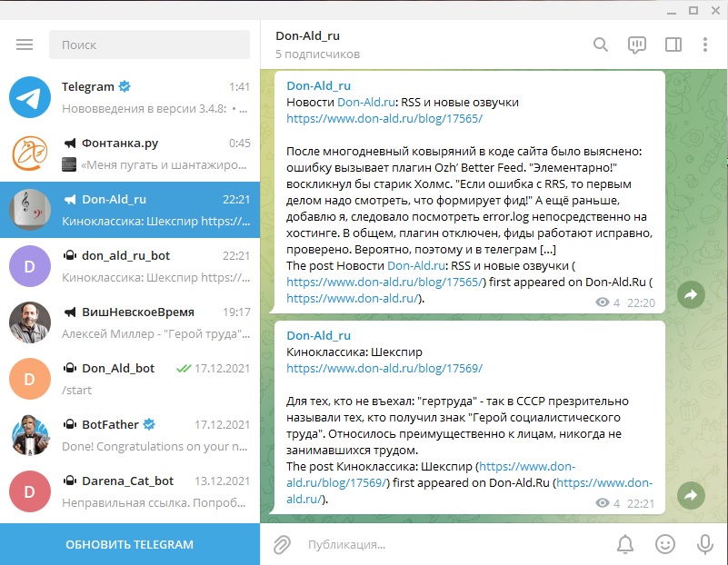Viewport: 728px width, 565px height.
Task: Click the Telegram verified badge
Action: [x=125, y=86]
